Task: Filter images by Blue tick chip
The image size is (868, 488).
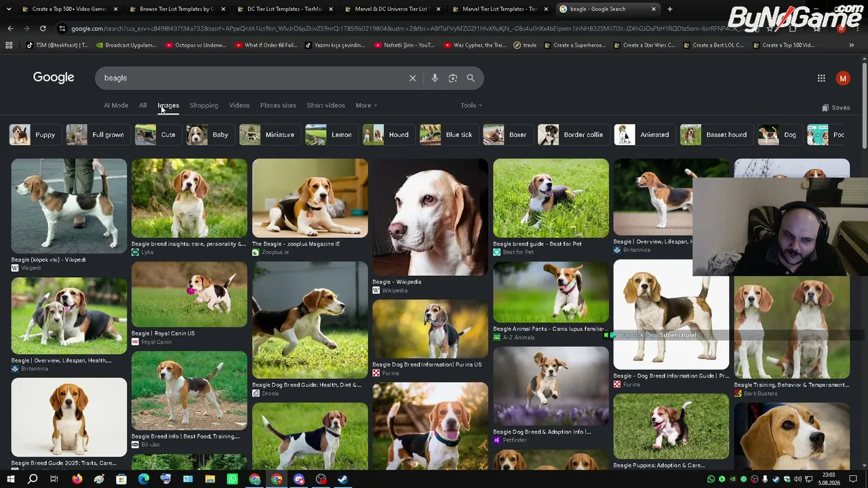Action: coord(448,135)
